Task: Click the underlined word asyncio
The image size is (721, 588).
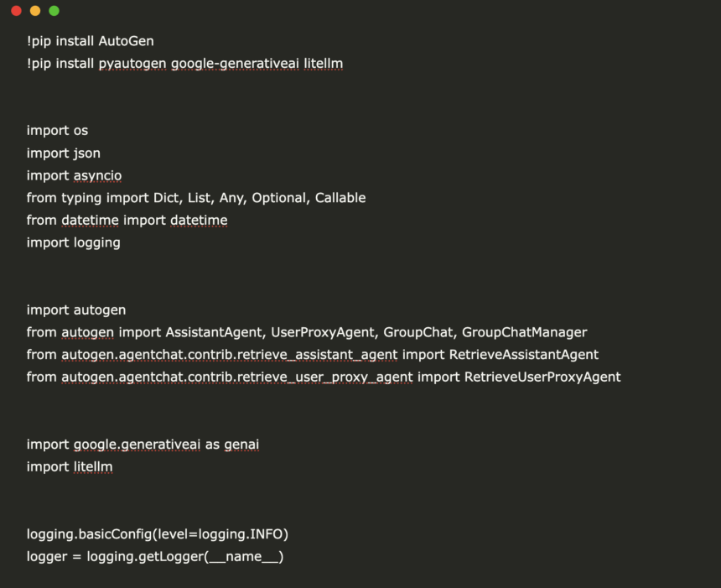Action: click(97, 175)
